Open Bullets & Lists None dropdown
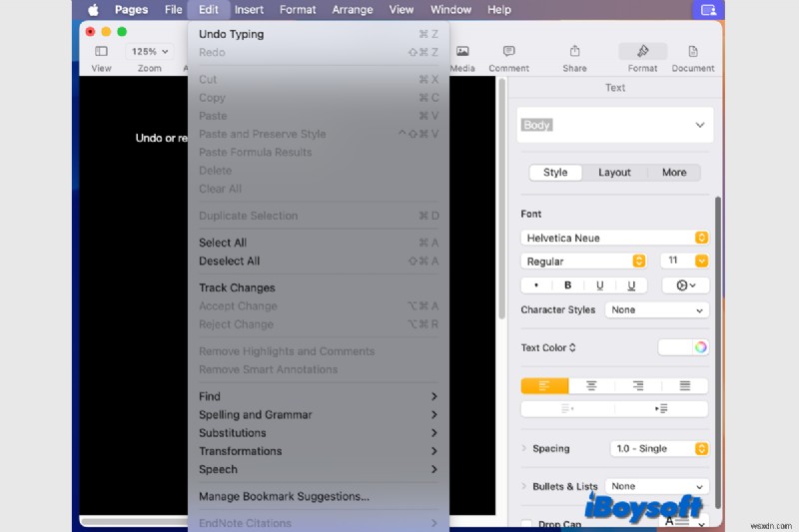The width and height of the screenshot is (799, 532). 657,486
